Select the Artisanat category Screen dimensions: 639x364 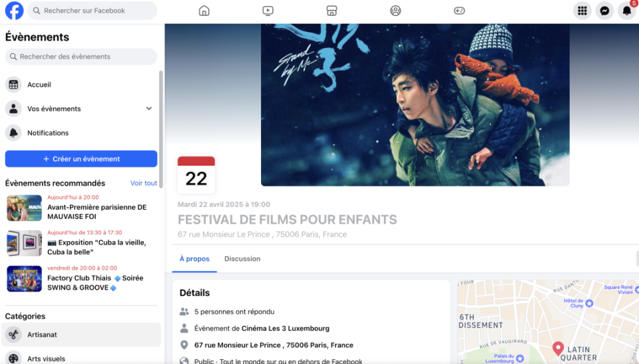(81, 335)
